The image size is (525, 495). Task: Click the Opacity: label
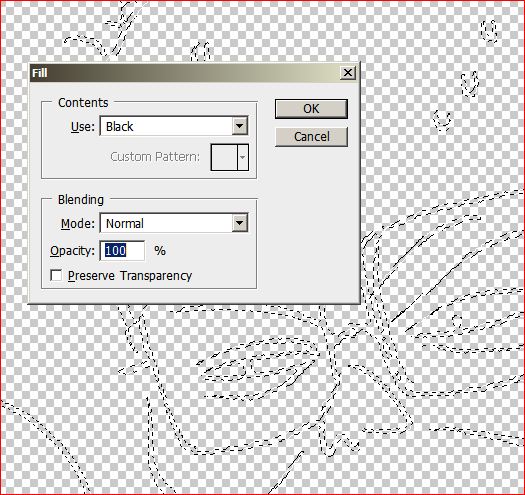pyautogui.click(x=72, y=251)
